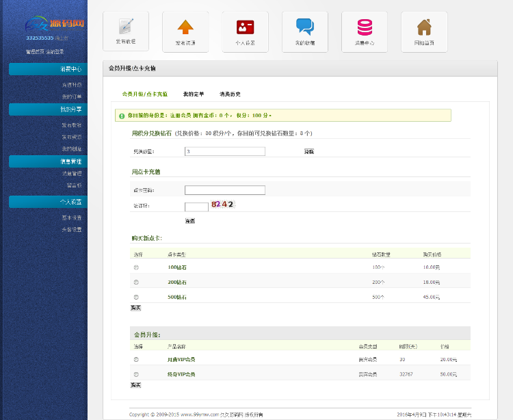Expand the 我的分享 sidebar section header
This screenshot has width=513, height=420.
[48, 109]
